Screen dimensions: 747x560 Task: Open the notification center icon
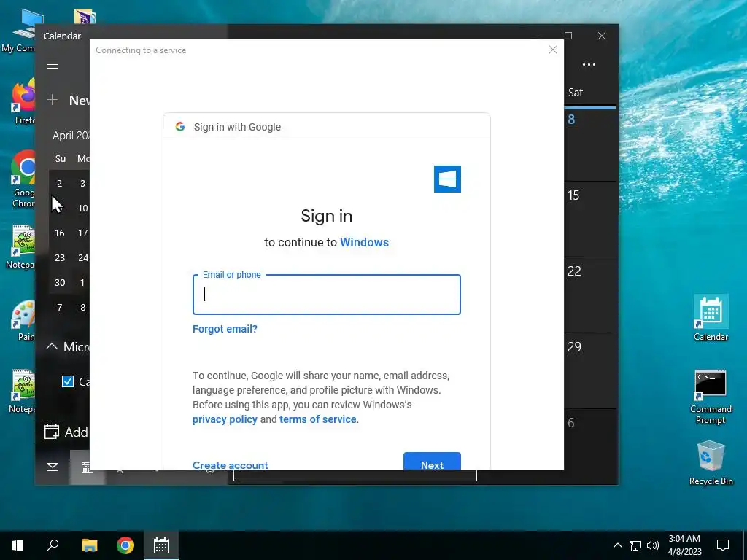click(723, 545)
